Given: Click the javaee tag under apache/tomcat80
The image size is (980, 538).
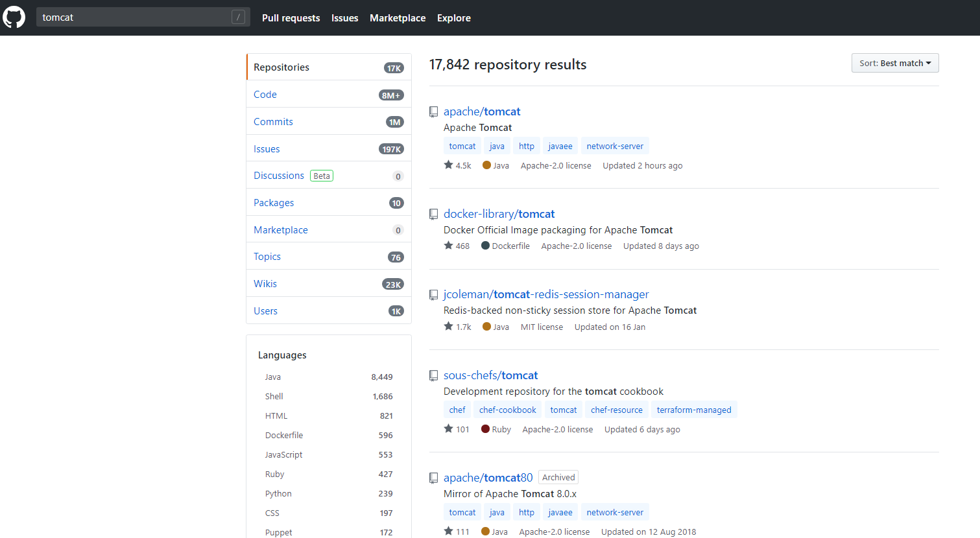Looking at the screenshot, I should click(560, 513).
